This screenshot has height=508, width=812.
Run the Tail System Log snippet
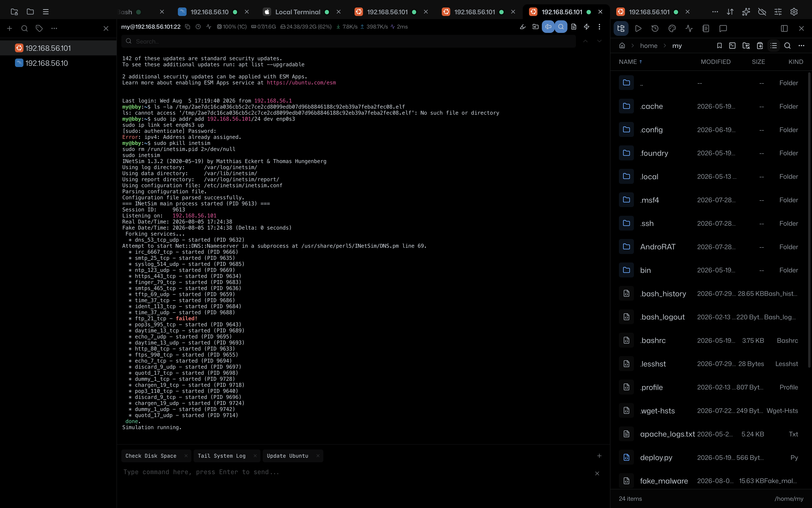pos(221,456)
